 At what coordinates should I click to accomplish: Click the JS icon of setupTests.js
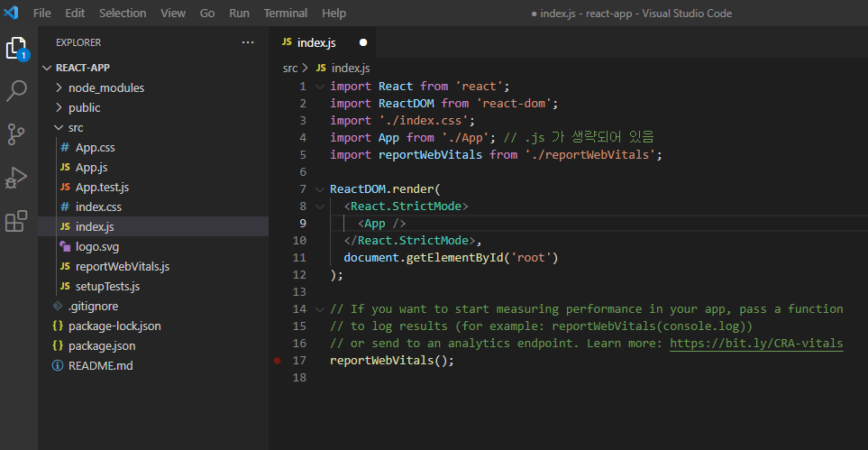pyautogui.click(x=65, y=287)
